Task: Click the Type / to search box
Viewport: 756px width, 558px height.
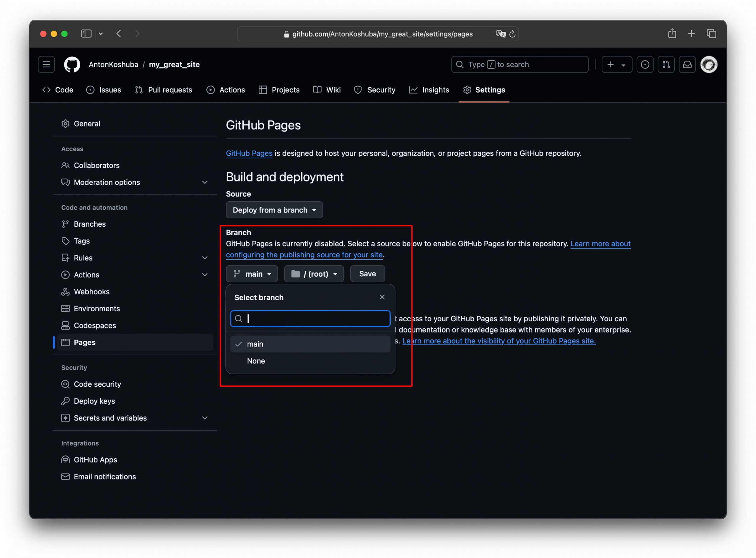Action: pyautogui.click(x=520, y=64)
